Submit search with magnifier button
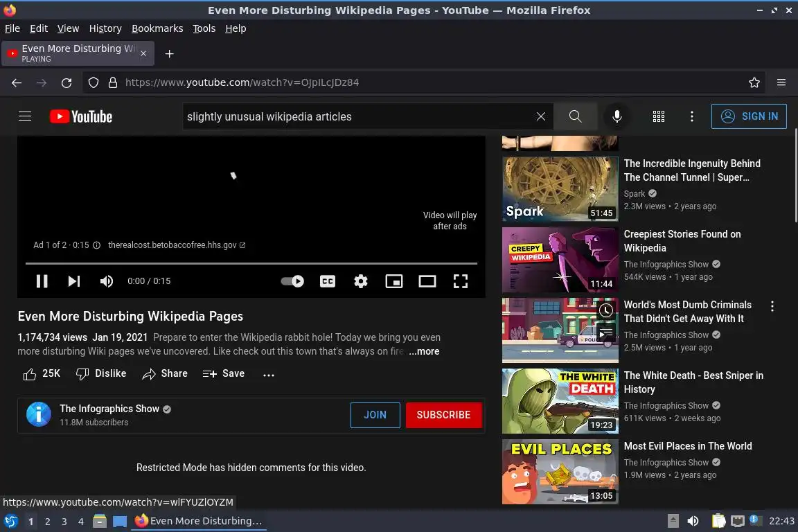 click(x=575, y=116)
